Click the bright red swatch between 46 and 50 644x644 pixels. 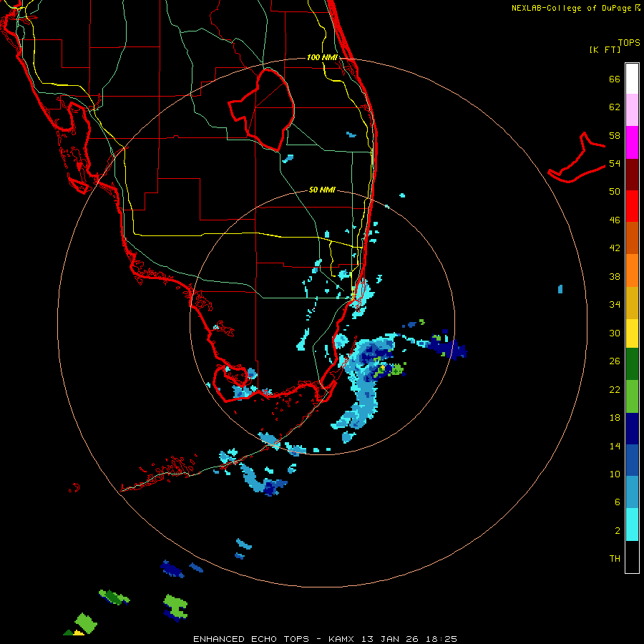[x=632, y=206]
